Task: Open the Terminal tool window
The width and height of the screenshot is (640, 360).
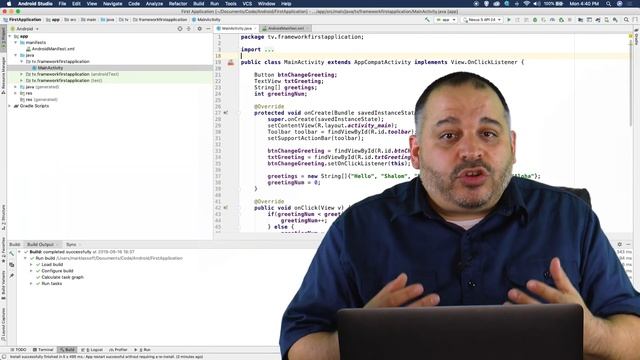Action: (43, 350)
